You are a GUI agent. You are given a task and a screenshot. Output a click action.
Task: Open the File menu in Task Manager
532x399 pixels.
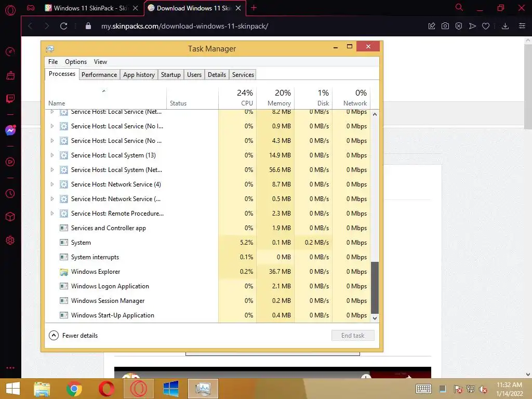(53, 62)
